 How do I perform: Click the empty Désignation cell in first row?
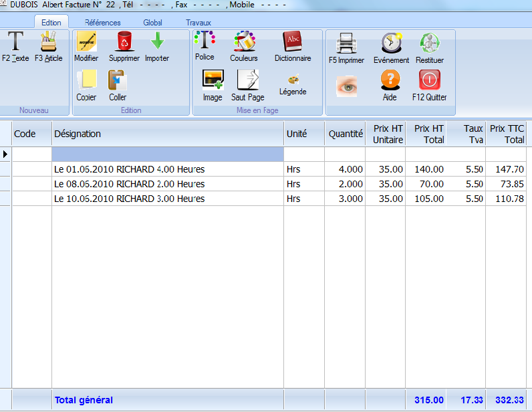168,154
